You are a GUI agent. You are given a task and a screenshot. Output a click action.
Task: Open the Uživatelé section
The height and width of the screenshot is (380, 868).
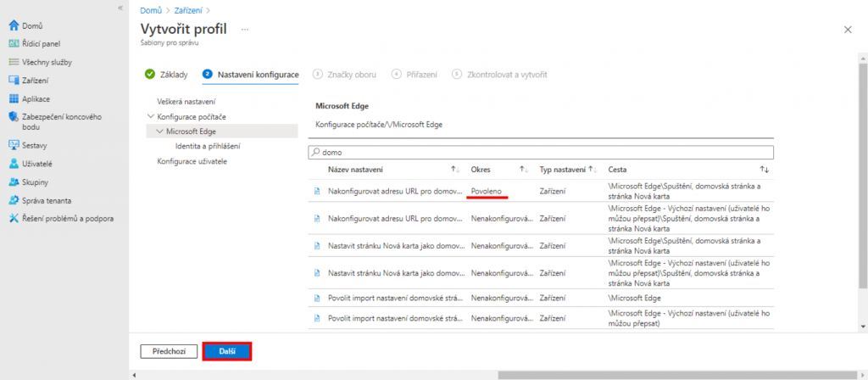click(38, 163)
